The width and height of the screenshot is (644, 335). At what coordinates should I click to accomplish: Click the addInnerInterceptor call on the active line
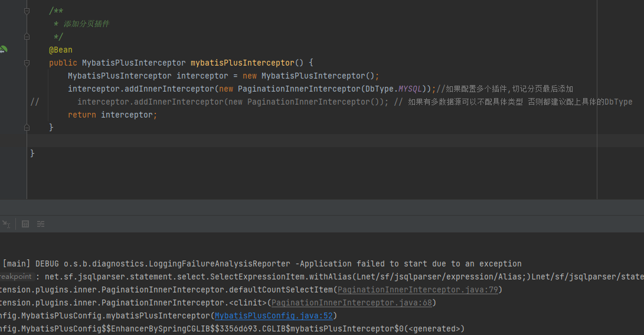[169, 89]
